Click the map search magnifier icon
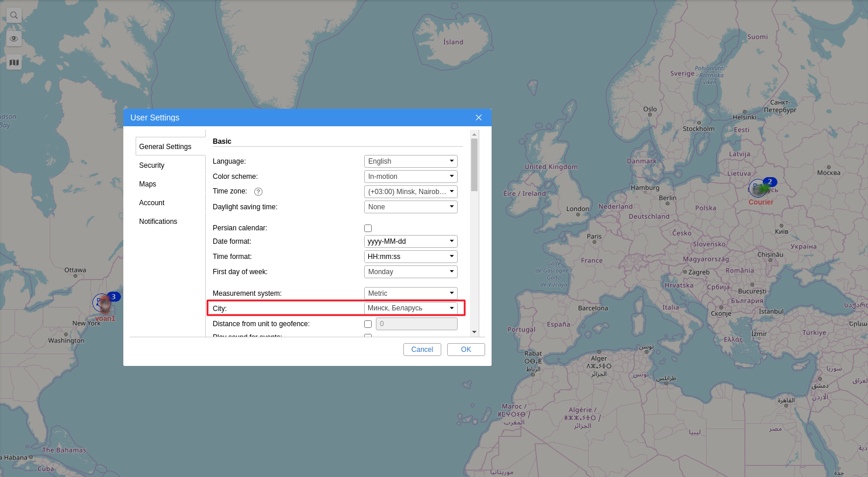 point(14,15)
